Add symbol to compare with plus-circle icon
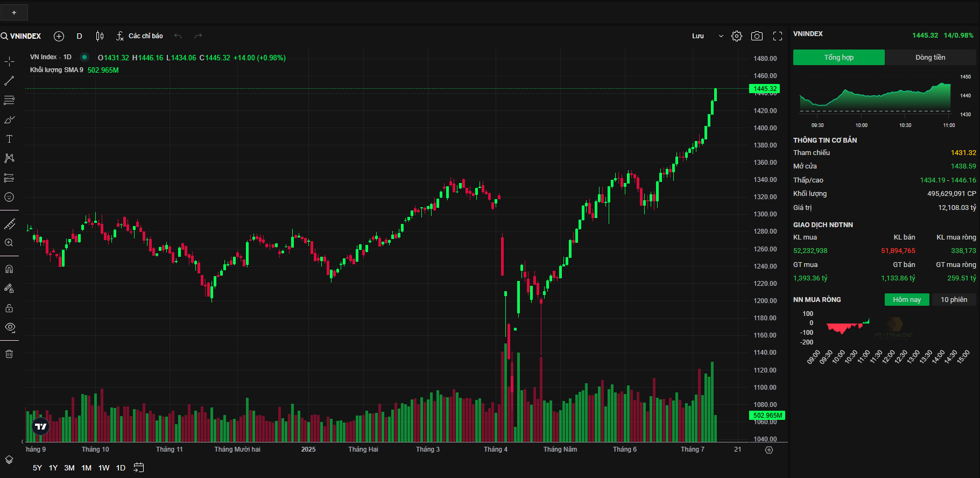This screenshot has width=980, height=478. click(59, 36)
